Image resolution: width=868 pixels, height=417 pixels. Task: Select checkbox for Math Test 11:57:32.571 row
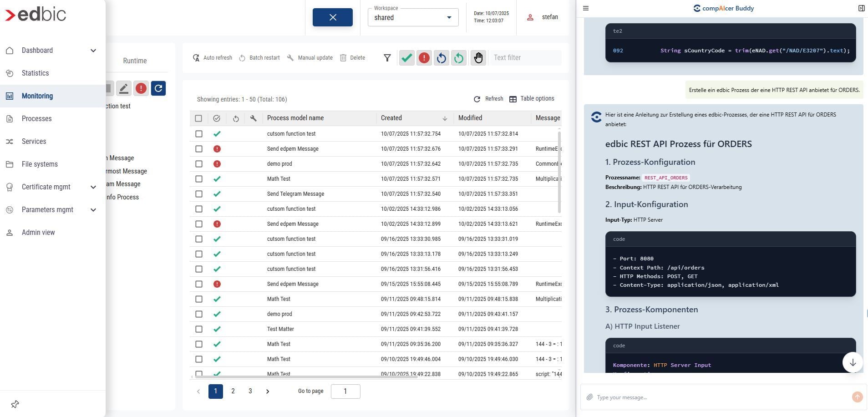(199, 179)
